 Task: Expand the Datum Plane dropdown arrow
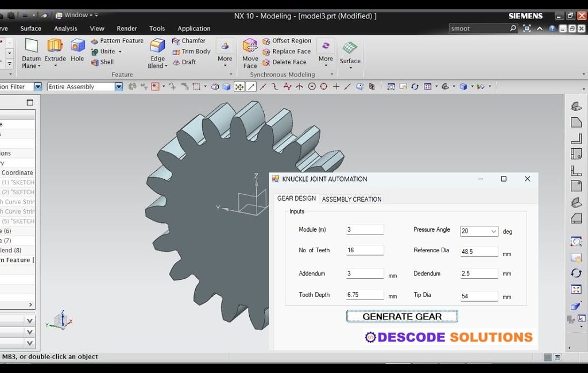point(38,66)
